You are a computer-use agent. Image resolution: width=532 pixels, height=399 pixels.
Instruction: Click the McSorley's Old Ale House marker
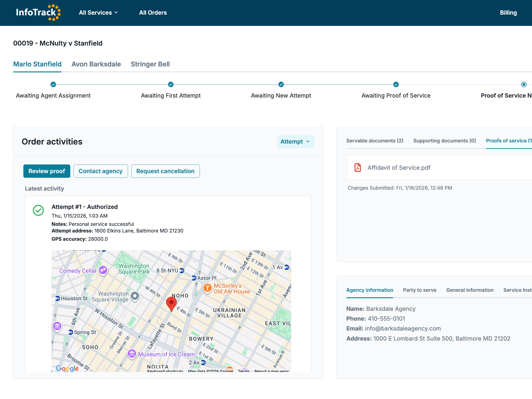pos(207,287)
